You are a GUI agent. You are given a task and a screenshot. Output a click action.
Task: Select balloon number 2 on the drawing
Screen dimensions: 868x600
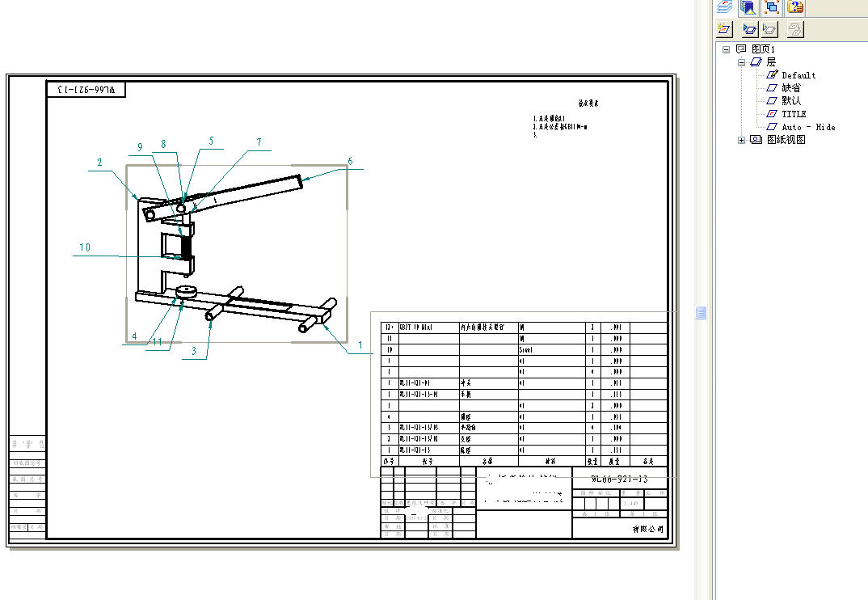click(x=99, y=163)
